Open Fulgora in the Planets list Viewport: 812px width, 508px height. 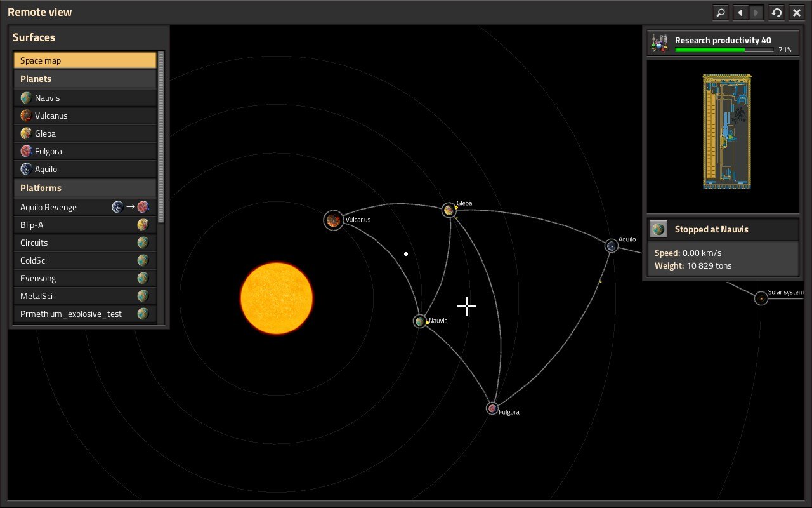(85, 151)
